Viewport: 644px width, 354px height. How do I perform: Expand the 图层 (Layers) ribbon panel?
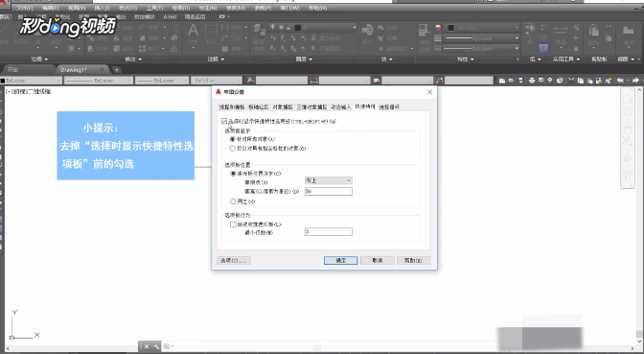click(304, 59)
